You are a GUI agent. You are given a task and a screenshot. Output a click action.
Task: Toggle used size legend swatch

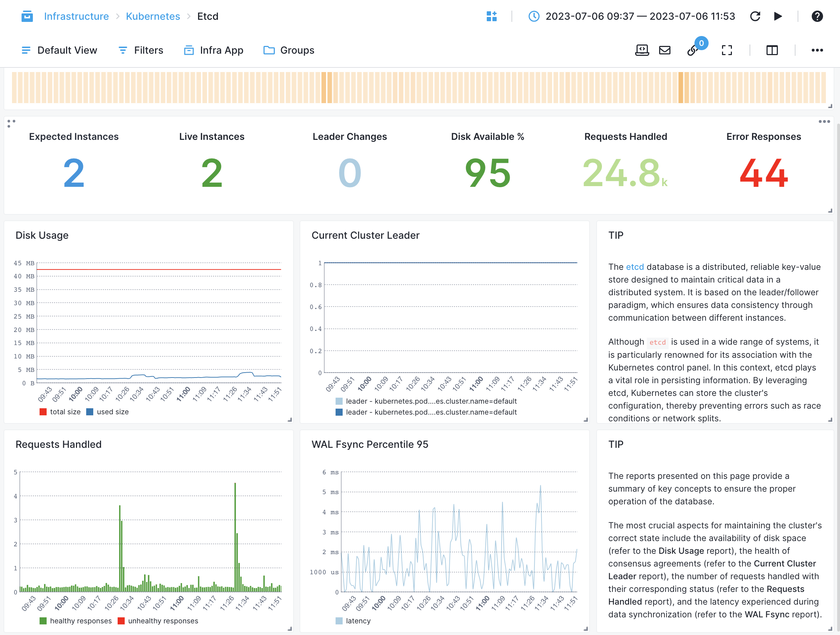(x=90, y=412)
